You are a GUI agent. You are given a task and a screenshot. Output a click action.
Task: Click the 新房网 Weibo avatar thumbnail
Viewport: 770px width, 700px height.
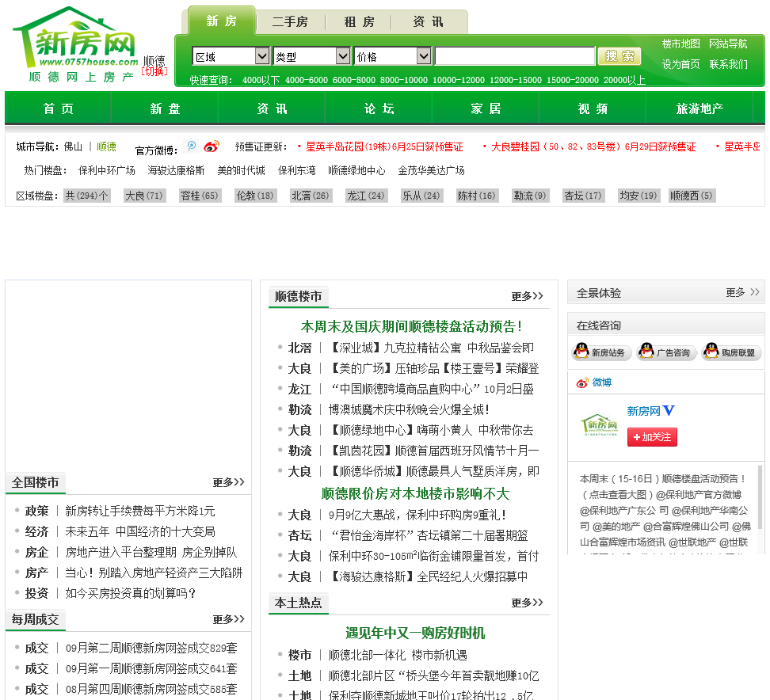pyautogui.click(x=599, y=425)
